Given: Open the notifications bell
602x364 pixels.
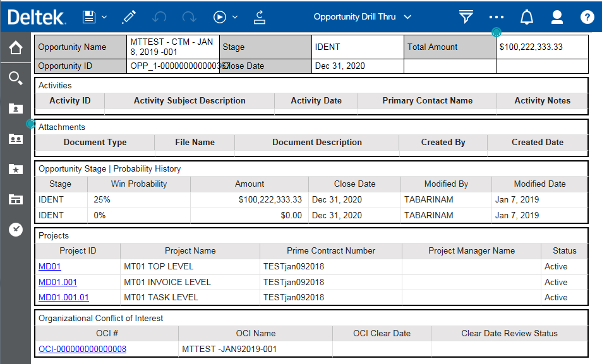Looking at the screenshot, I should pos(527,17).
